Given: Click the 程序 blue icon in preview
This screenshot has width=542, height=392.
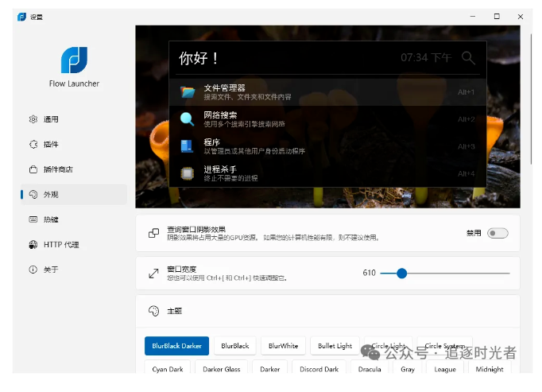Looking at the screenshot, I should (187, 146).
